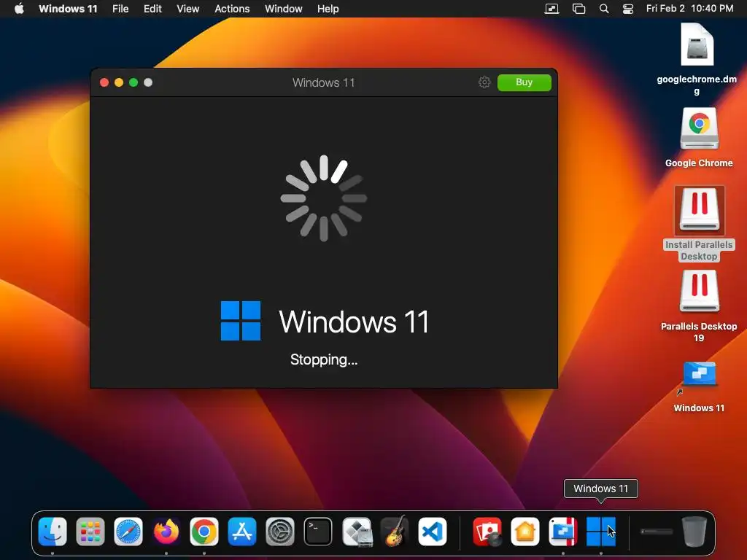This screenshot has height=560, width=747.
Task: Open Launchpad from the Dock
Action: [90, 532]
